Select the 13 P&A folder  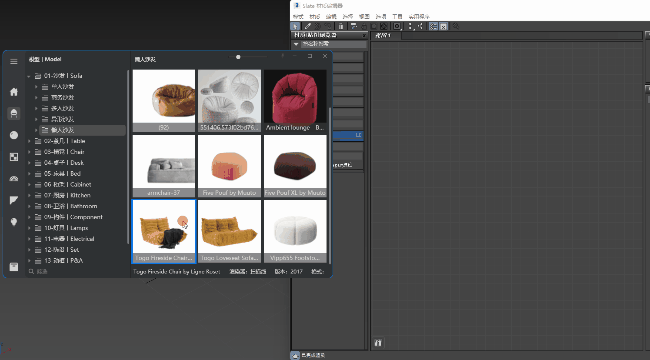pyautogui.click(x=63, y=260)
